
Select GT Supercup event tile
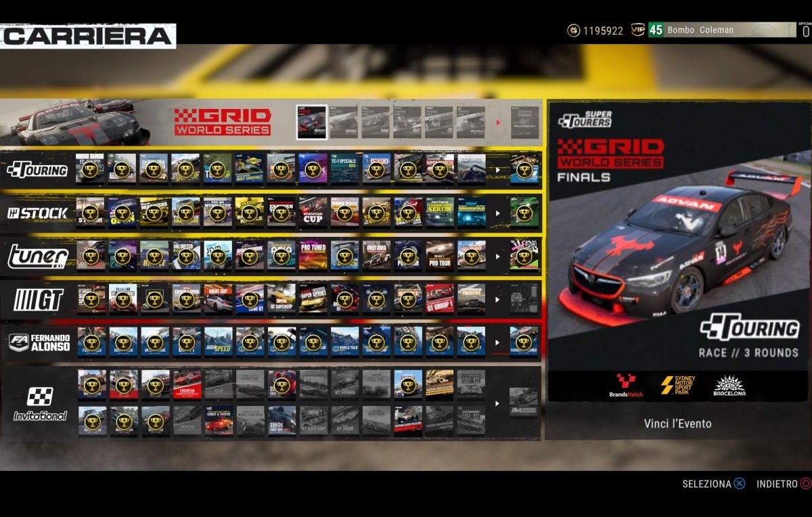click(x=281, y=299)
